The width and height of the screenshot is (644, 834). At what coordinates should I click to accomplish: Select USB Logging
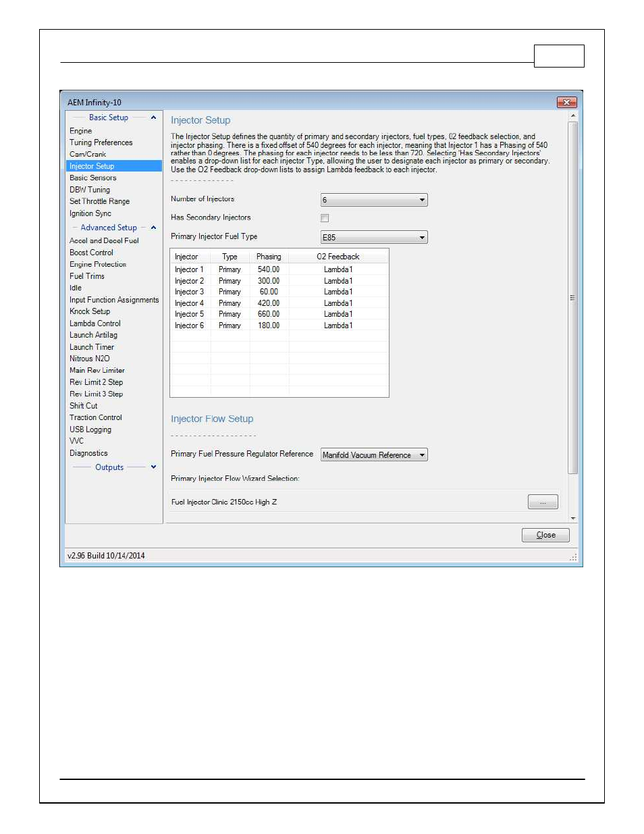[90, 429]
